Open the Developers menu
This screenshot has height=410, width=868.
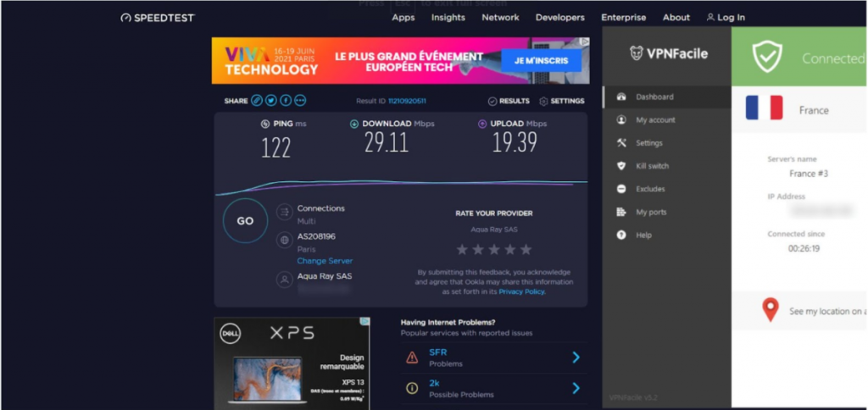(x=560, y=18)
